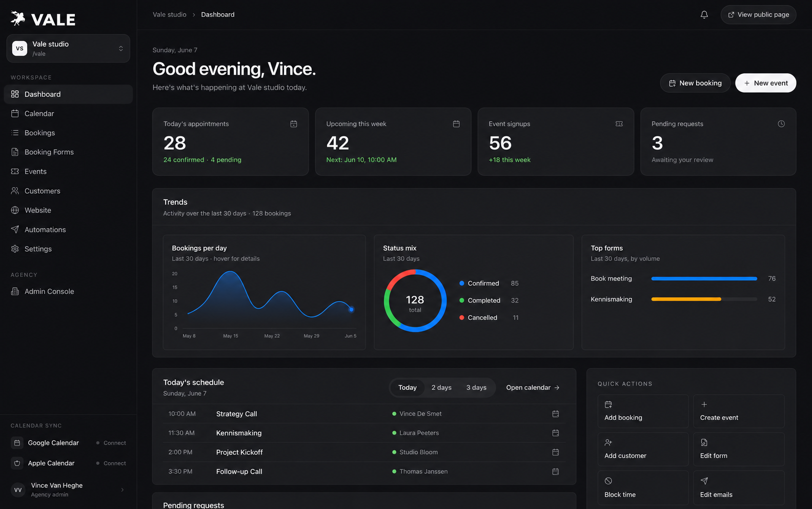Click the calendar icon in Project Kickoff row
The height and width of the screenshot is (509, 812).
click(x=556, y=452)
